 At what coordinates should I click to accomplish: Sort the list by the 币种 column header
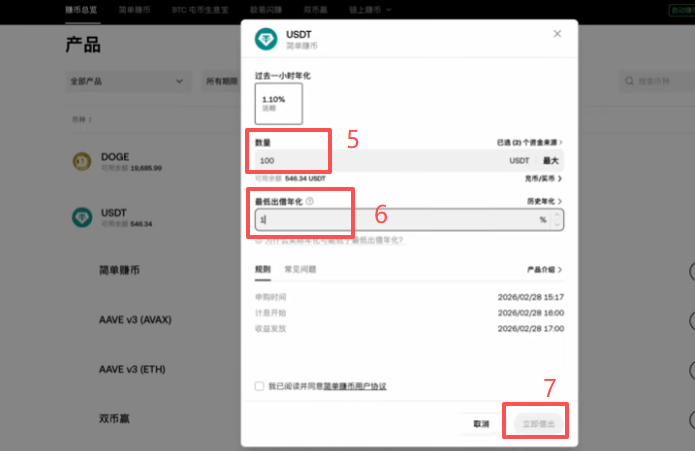[x=82, y=120]
